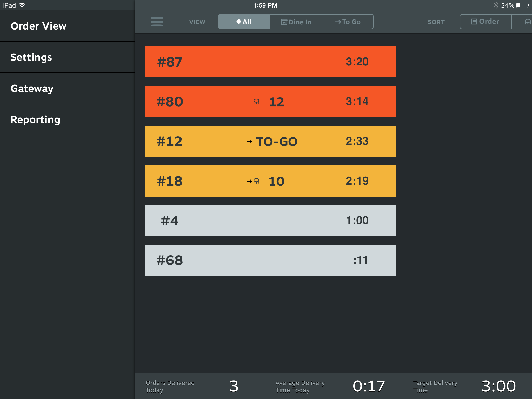The height and width of the screenshot is (399, 532).
Task: Click to-go arrow icon on order #12
Action: [x=249, y=142]
